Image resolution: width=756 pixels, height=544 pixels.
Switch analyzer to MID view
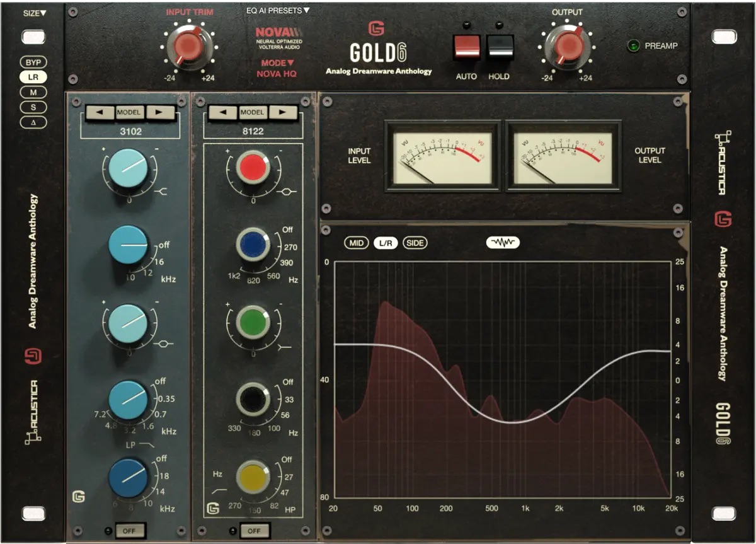357,243
